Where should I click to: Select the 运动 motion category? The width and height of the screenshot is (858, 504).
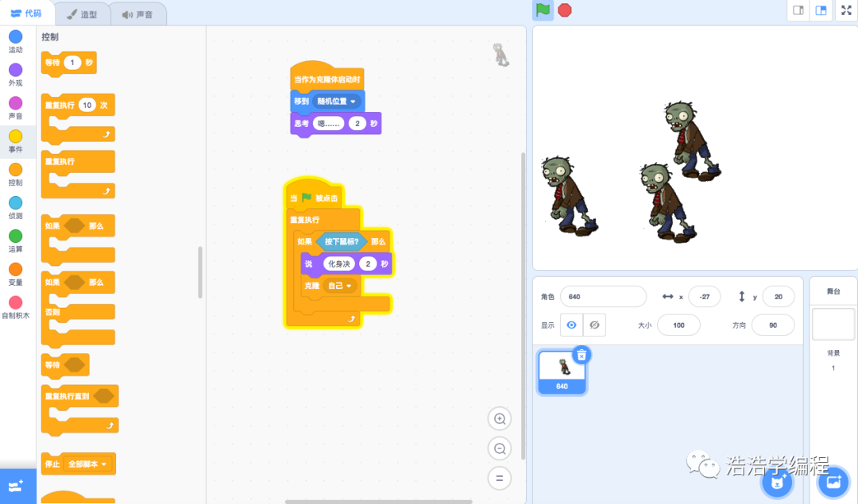[x=16, y=41]
